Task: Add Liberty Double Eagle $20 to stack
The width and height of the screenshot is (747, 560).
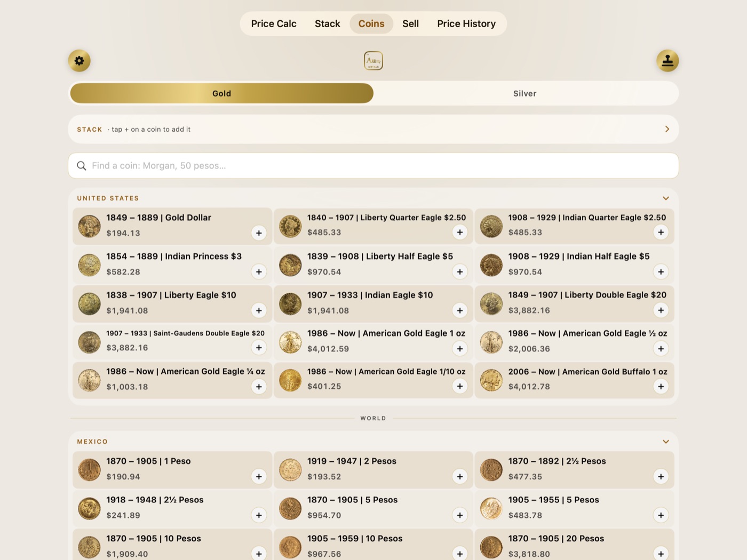Action: (x=661, y=310)
